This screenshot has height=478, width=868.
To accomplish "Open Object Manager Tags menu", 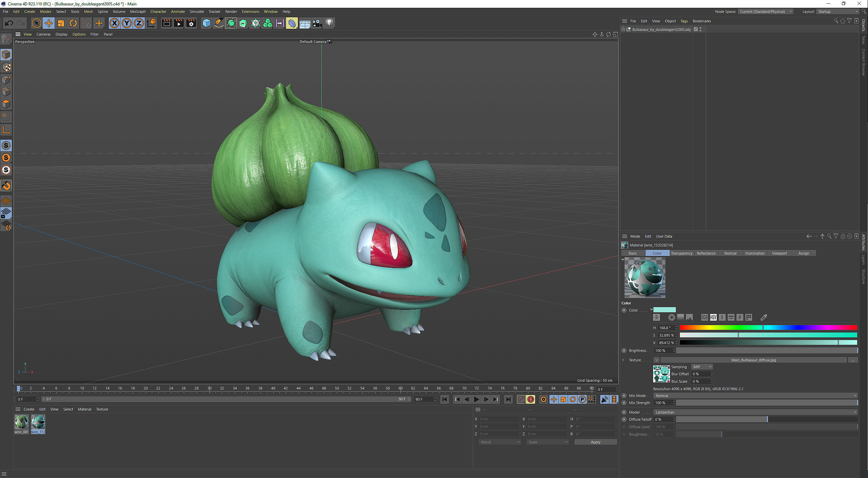I will tap(684, 21).
